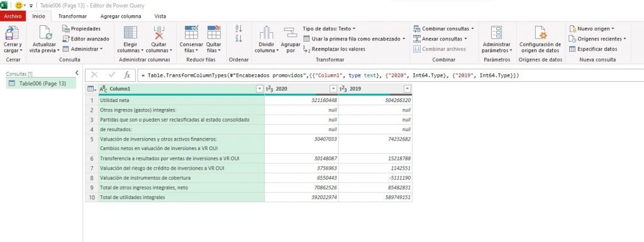644x242 pixels.
Task: Select the 2019 column header
Action: (x=375, y=88)
